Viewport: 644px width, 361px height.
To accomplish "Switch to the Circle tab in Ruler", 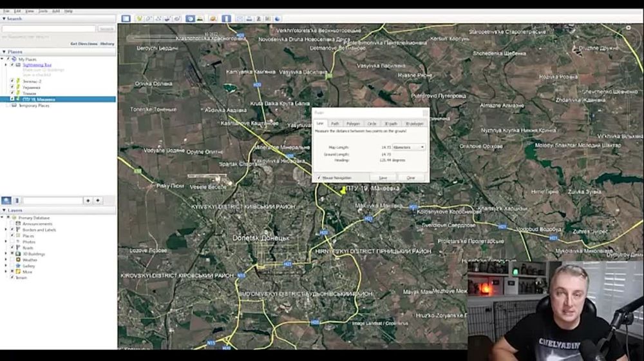I will click(x=372, y=123).
